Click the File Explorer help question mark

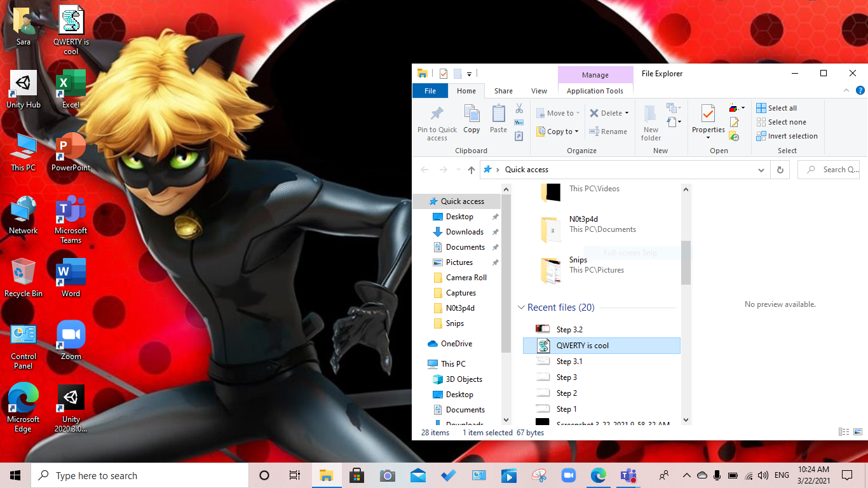(x=860, y=91)
